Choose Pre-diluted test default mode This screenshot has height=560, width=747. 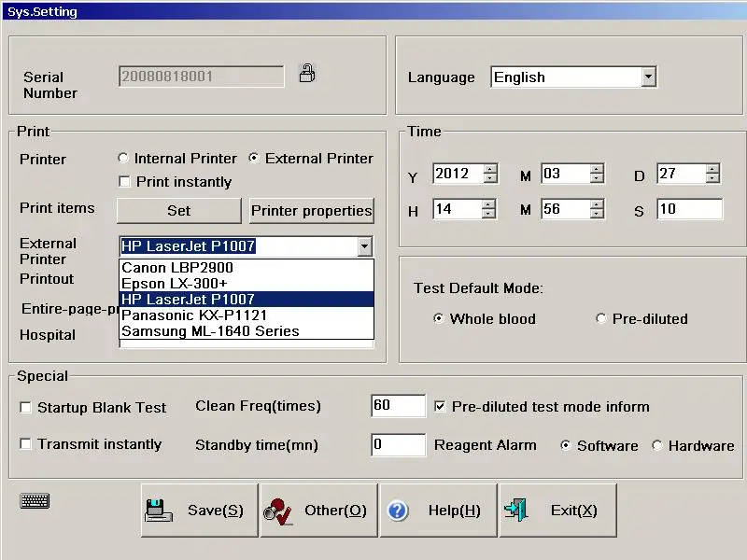click(601, 319)
